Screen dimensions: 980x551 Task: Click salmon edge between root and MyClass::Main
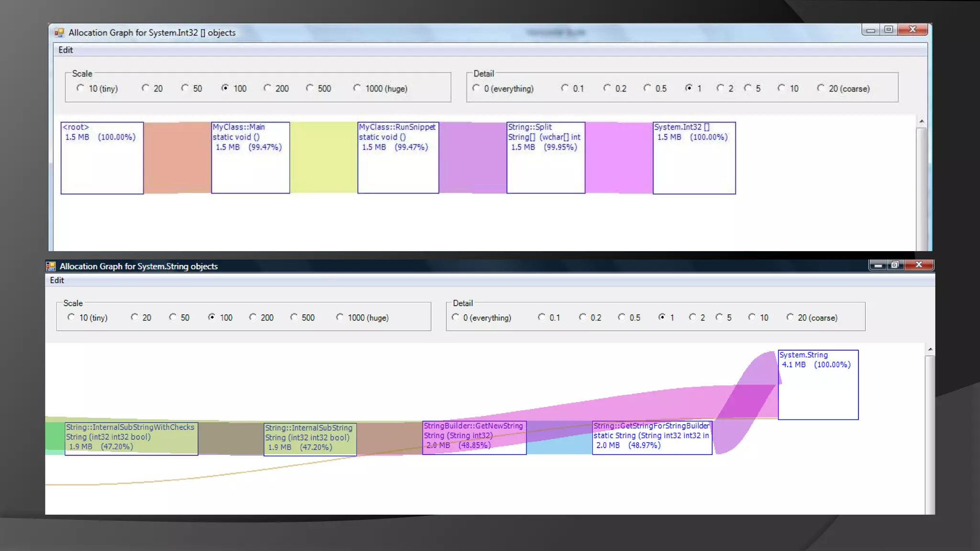[x=177, y=158]
